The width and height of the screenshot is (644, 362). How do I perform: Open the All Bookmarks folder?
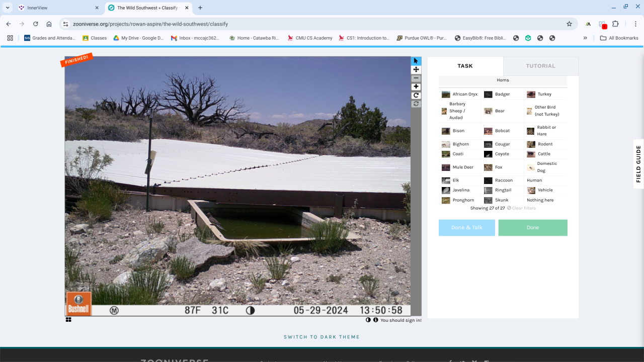click(619, 38)
